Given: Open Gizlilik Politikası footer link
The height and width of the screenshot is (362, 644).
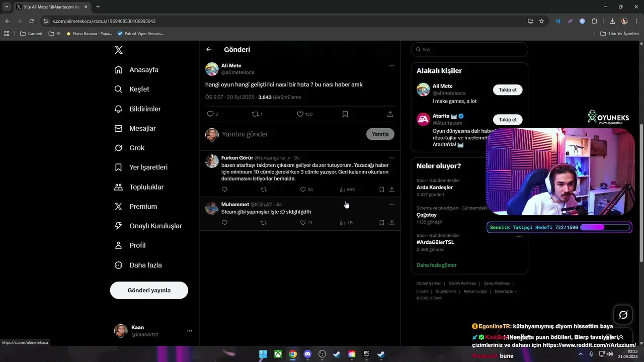Looking at the screenshot, I should click(462, 283).
